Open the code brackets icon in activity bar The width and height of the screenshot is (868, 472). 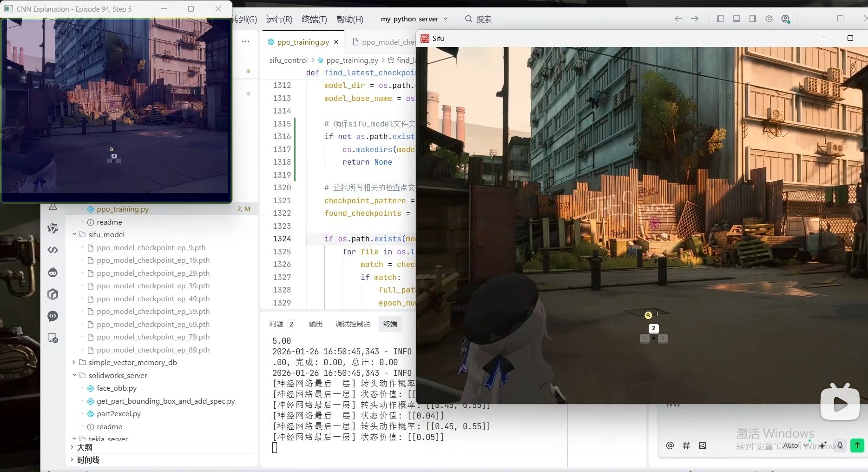[x=53, y=250]
